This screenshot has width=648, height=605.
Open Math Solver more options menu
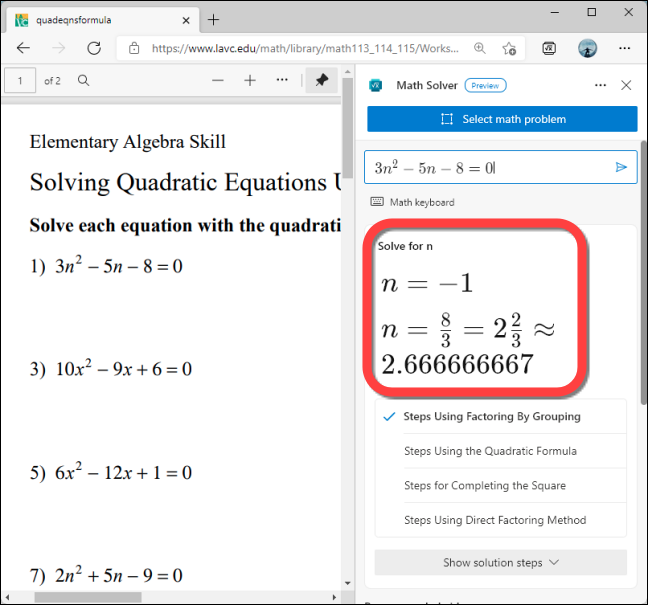coord(600,86)
